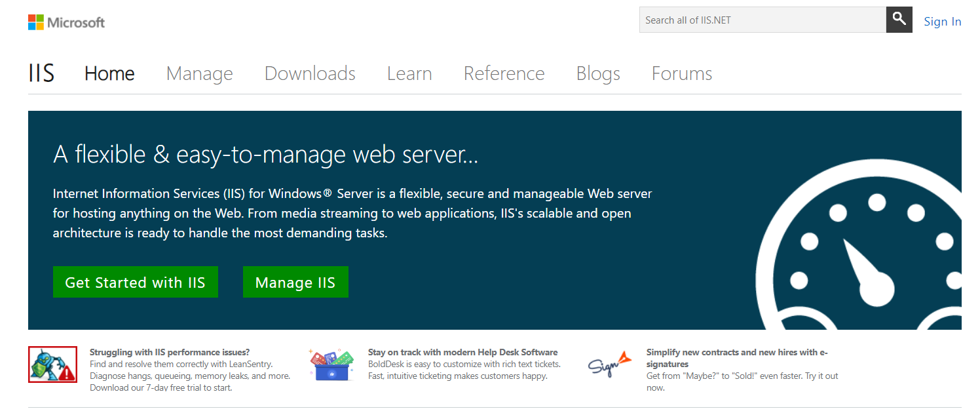This screenshot has width=980, height=413.
Task: Open the Sign In link
Action: pyautogui.click(x=943, y=22)
